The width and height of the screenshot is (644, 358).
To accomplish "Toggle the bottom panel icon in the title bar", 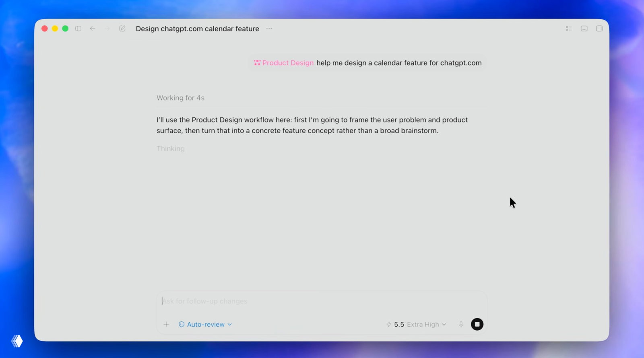I will pos(584,29).
